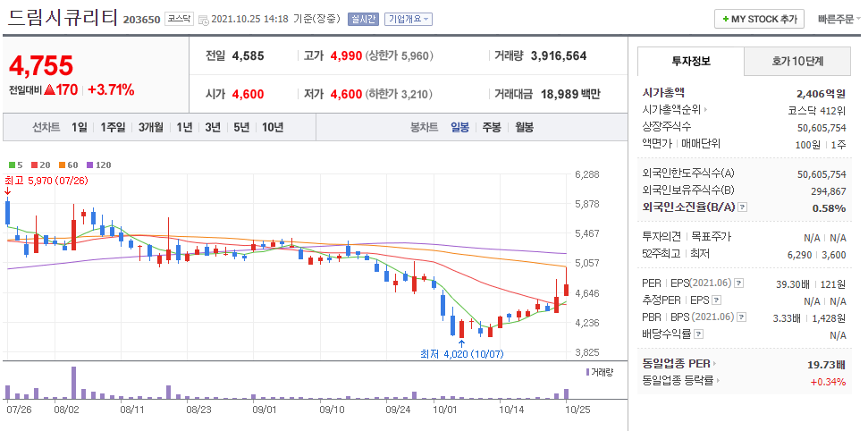Viewport: 868px width, 431px height.
Task: Select the 3년 line chart period
Action: click(213, 127)
